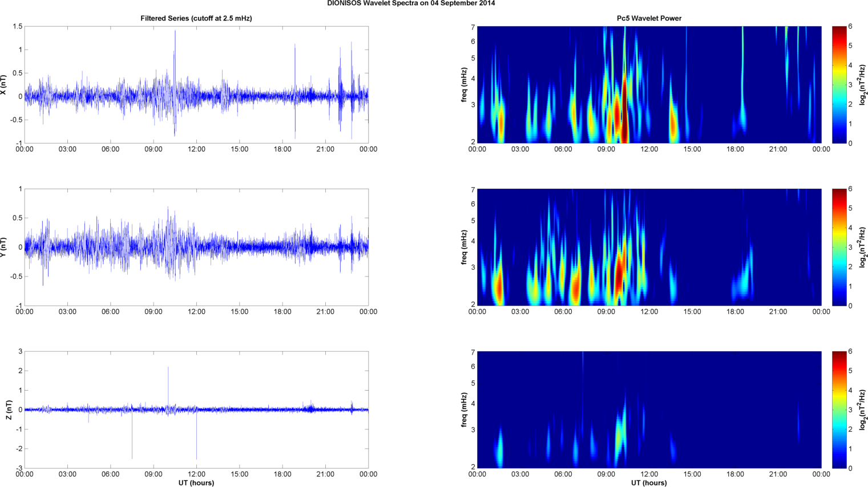This screenshot has height=487, width=868.
Task: Click the X component wavelet power spectrogram
Action: point(649,84)
